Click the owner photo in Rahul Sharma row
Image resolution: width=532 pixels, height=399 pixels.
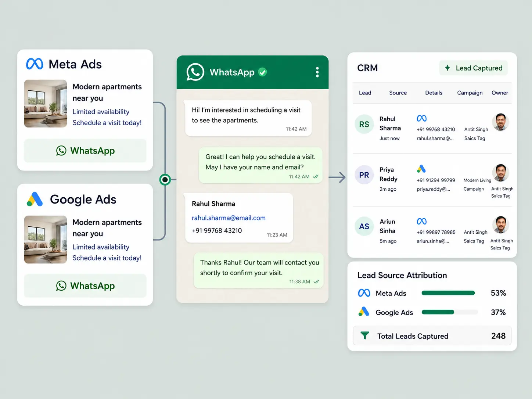pyautogui.click(x=500, y=122)
